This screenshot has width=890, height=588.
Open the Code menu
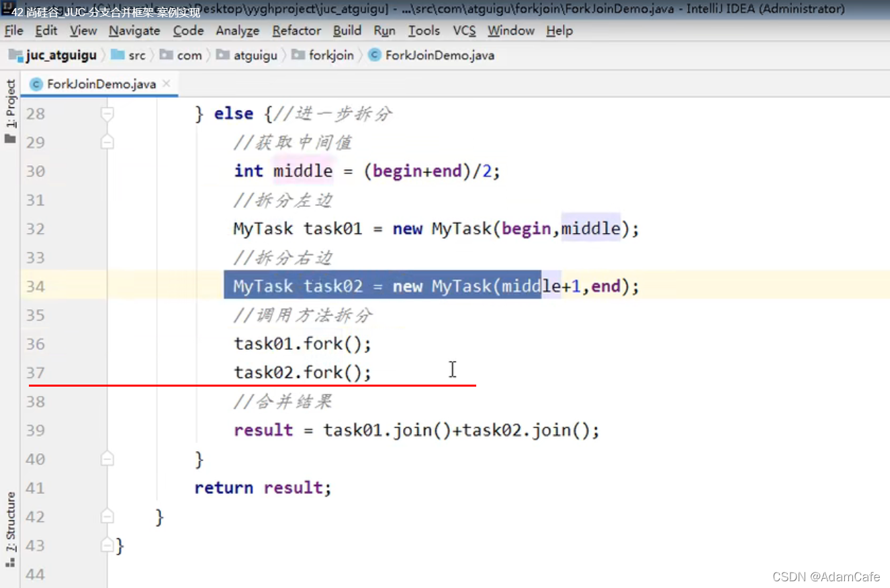pyautogui.click(x=188, y=31)
